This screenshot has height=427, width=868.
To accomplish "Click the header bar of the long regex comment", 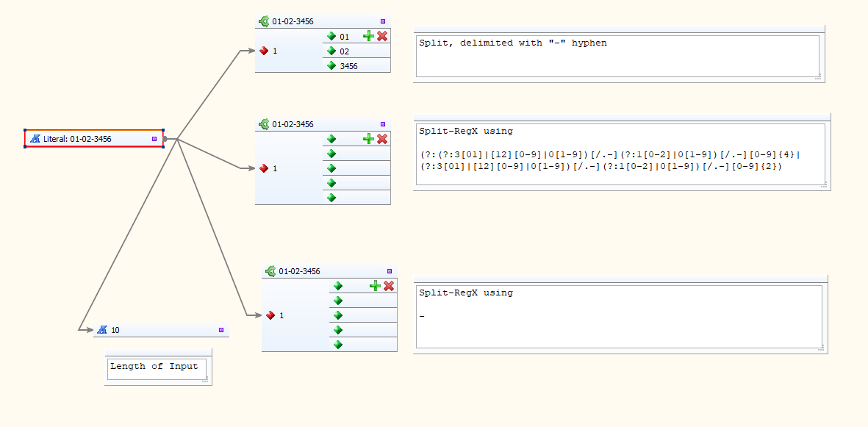I will (x=623, y=118).
